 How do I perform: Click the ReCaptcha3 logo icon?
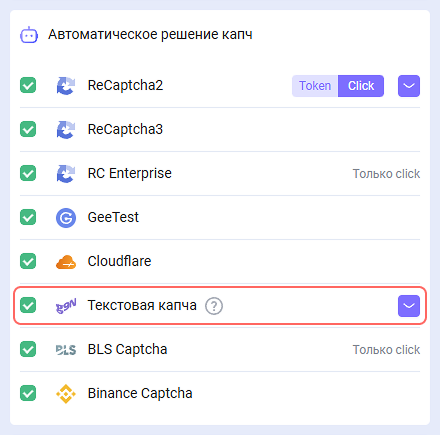(x=66, y=130)
